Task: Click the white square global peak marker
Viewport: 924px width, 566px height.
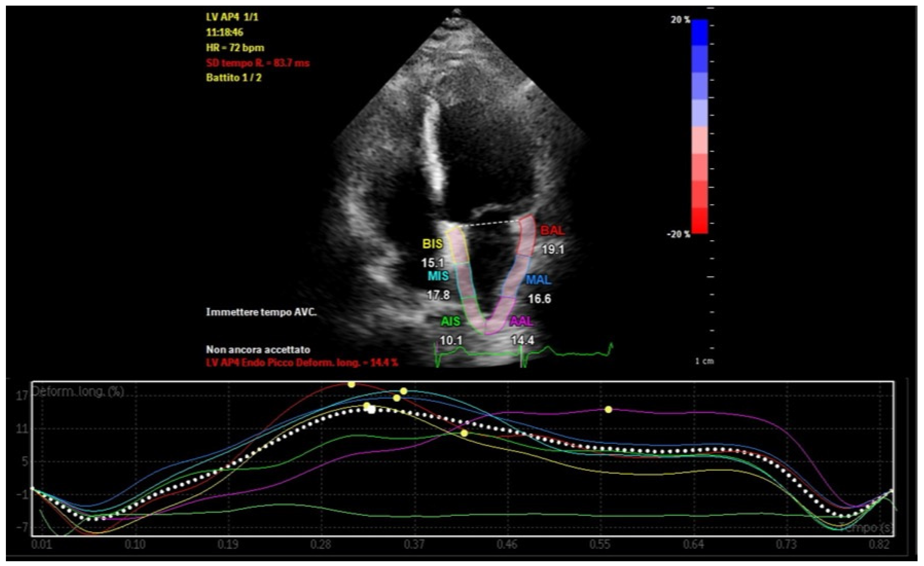Action: coord(371,410)
